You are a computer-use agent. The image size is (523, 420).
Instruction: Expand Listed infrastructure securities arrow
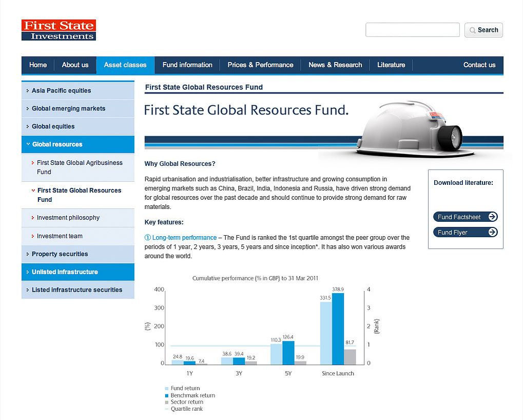pyautogui.click(x=28, y=290)
